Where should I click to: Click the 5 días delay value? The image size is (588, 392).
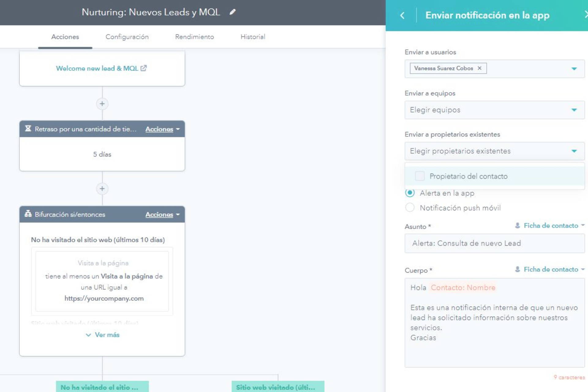(x=102, y=154)
